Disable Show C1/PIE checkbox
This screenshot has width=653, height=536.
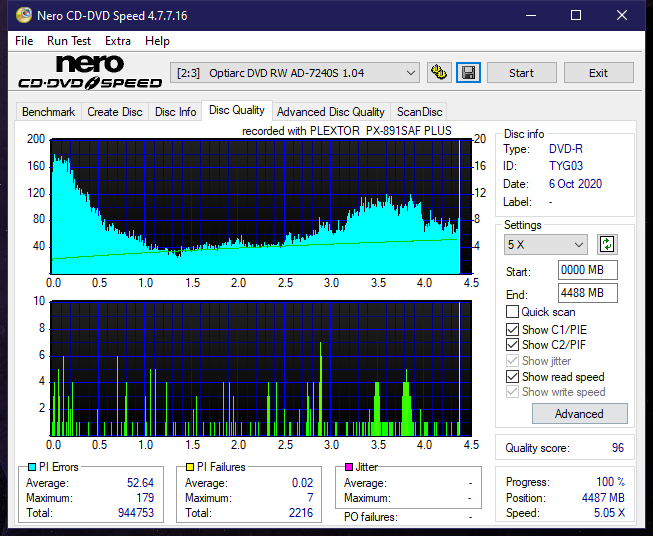pyautogui.click(x=512, y=329)
